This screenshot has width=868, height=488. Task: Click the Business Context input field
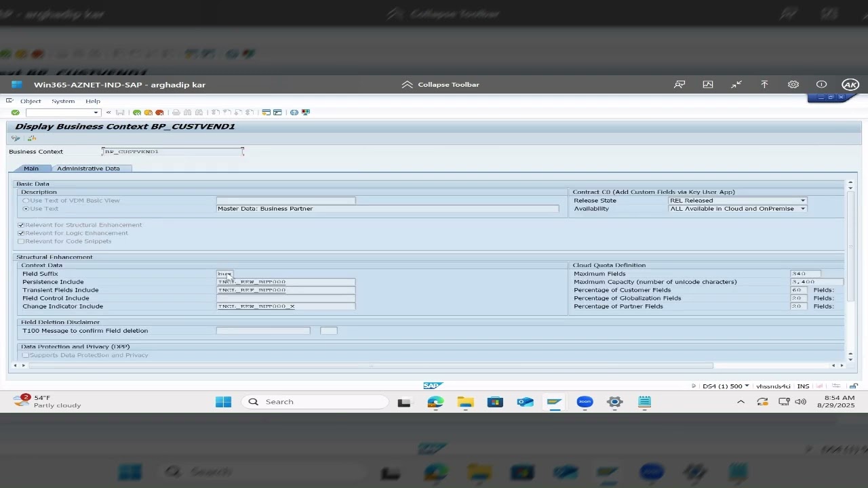[x=173, y=152]
